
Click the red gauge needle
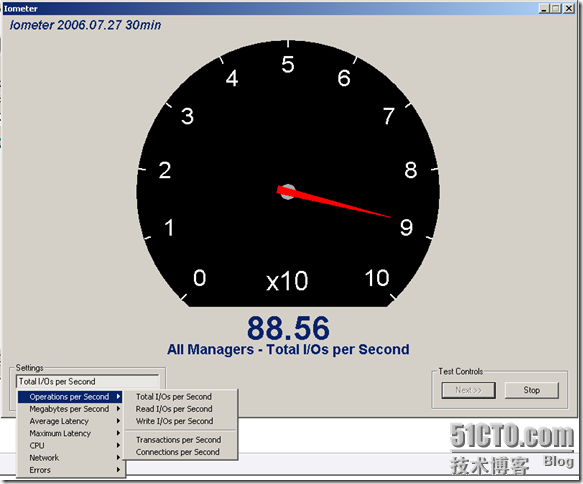tap(333, 203)
